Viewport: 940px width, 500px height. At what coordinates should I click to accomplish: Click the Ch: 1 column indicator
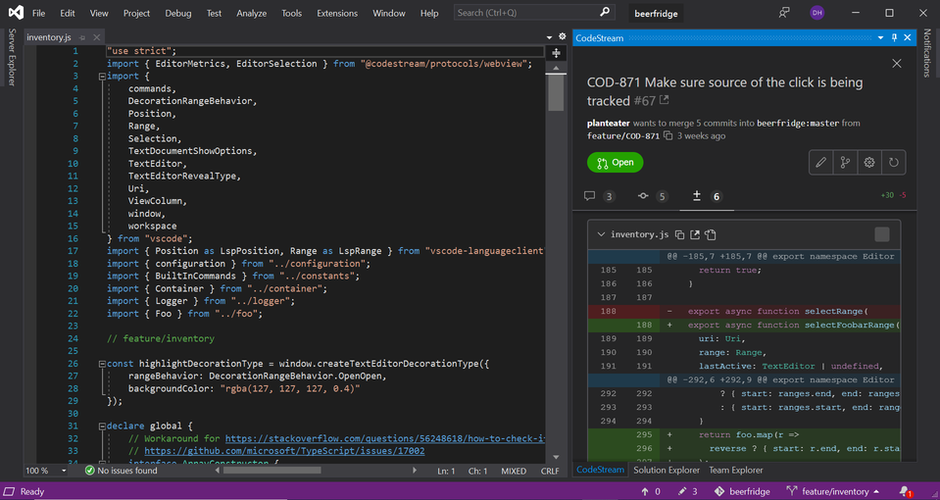pos(478,471)
